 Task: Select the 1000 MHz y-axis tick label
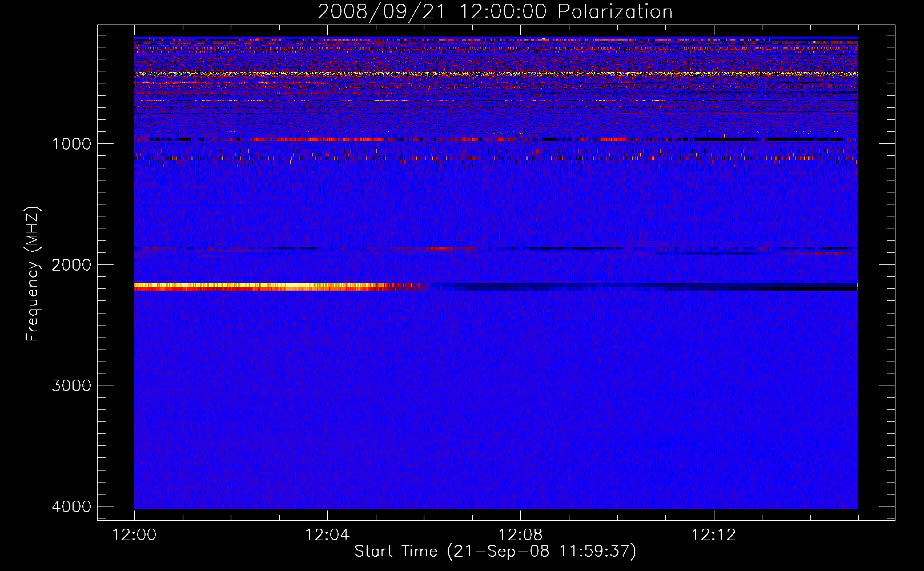[71, 144]
